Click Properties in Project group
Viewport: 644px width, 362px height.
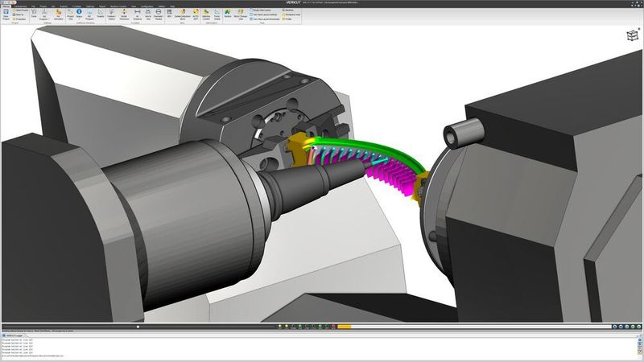click(x=19, y=19)
